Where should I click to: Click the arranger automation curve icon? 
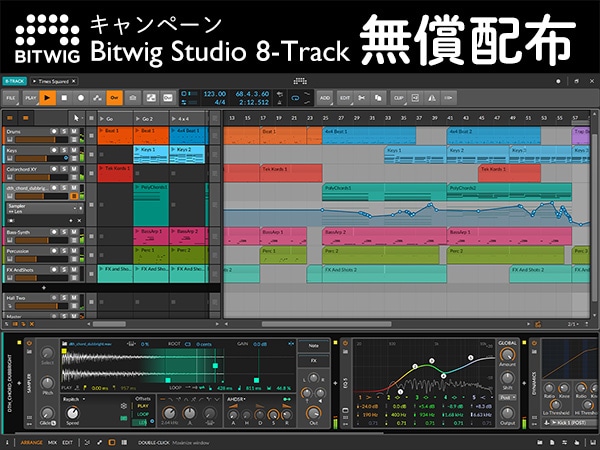(150, 98)
